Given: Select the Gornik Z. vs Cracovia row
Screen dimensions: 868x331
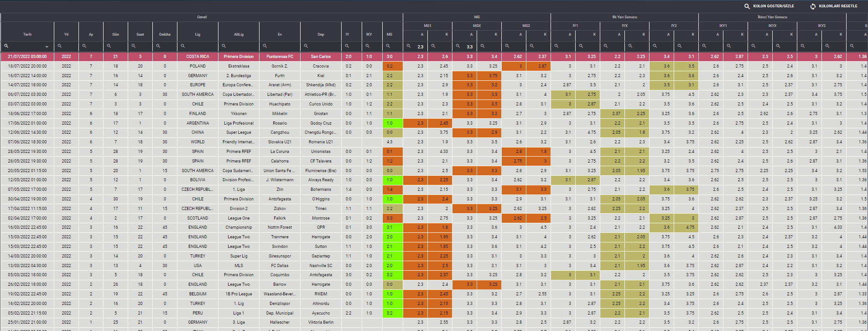Looking at the screenshot, I should pos(280,66).
